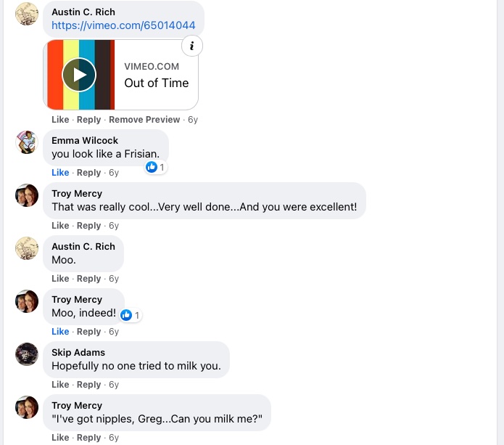The width and height of the screenshot is (504, 445).
Task: Like Skip Adams' milk comment
Action: coord(60,385)
